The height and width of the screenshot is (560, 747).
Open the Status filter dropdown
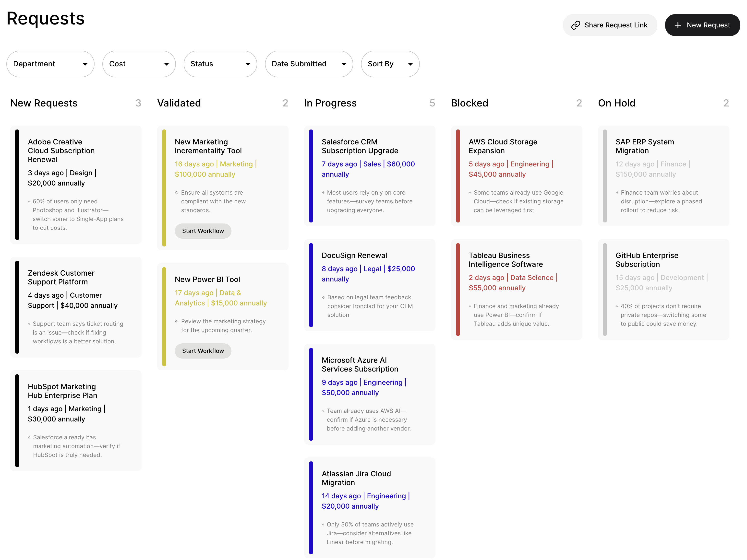pos(220,64)
